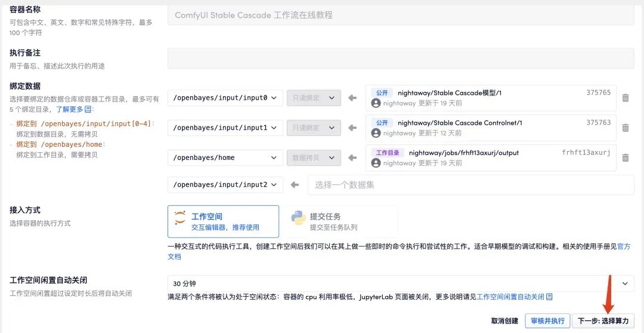Image resolution: width=644 pixels, height=333 pixels.
Task: Expand the 30 分钟 idle shutdown dropdown
Action: click(400, 283)
